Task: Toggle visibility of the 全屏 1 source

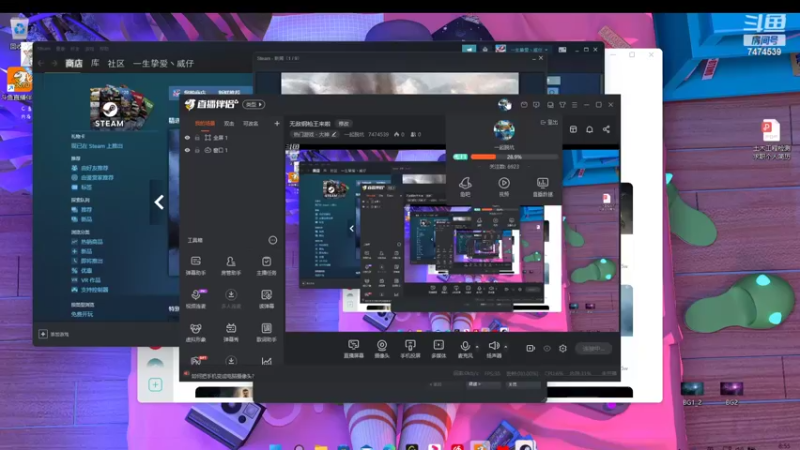Action: [187, 138]
